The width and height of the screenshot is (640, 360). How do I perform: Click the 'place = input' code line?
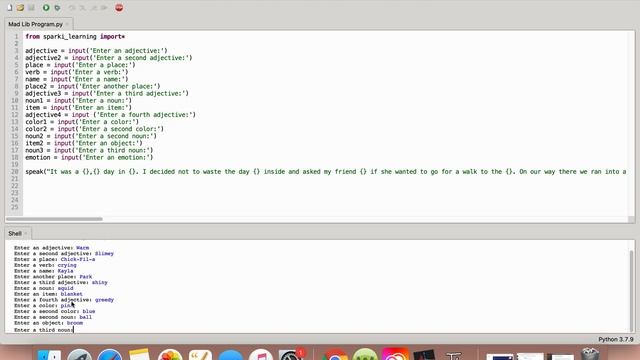pyautogui.click(x=80, y=65)
